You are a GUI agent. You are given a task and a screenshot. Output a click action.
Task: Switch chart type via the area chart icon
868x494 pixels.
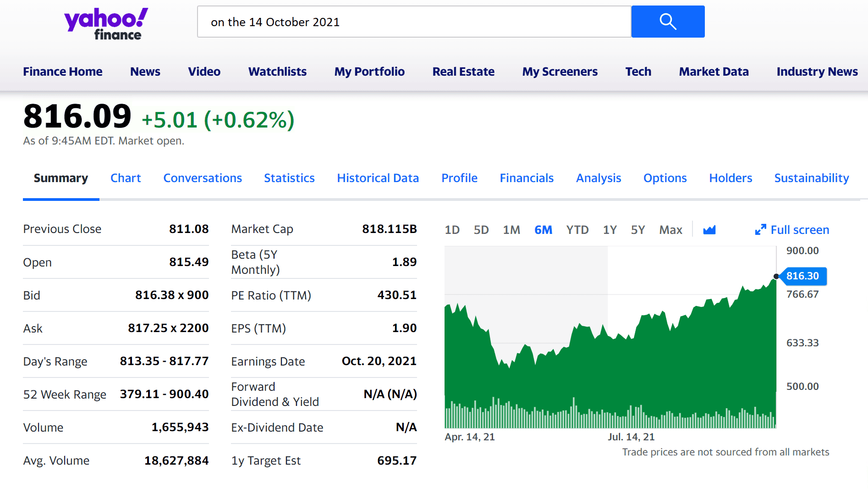tap(709, 230)
